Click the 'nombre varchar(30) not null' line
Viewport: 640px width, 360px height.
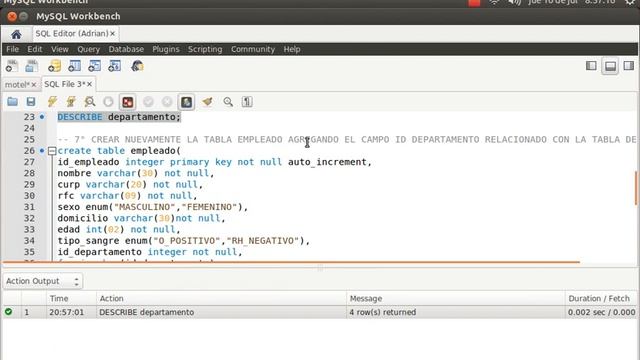coord(136,173)
